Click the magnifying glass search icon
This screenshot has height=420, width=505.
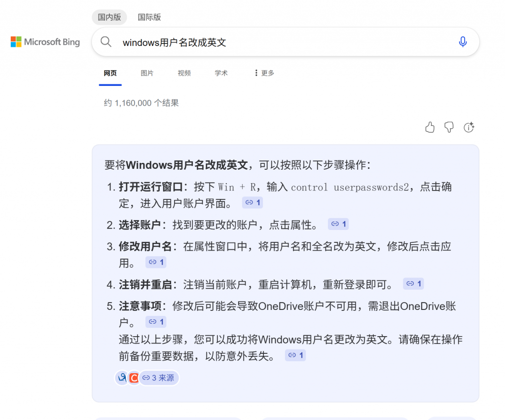[x=106, y=42]
